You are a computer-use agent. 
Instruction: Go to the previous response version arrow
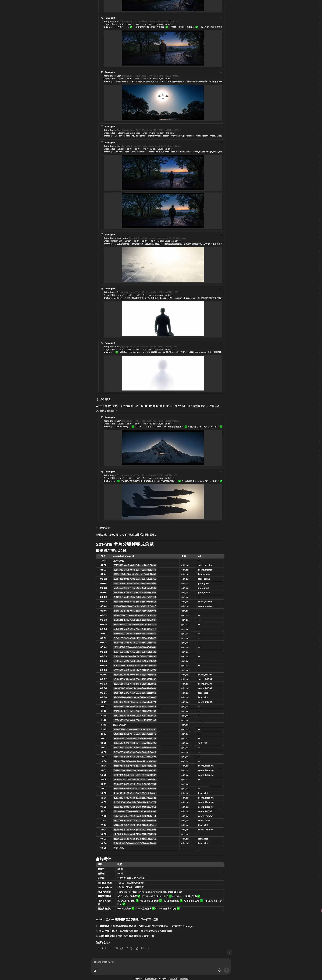[98, 948]
